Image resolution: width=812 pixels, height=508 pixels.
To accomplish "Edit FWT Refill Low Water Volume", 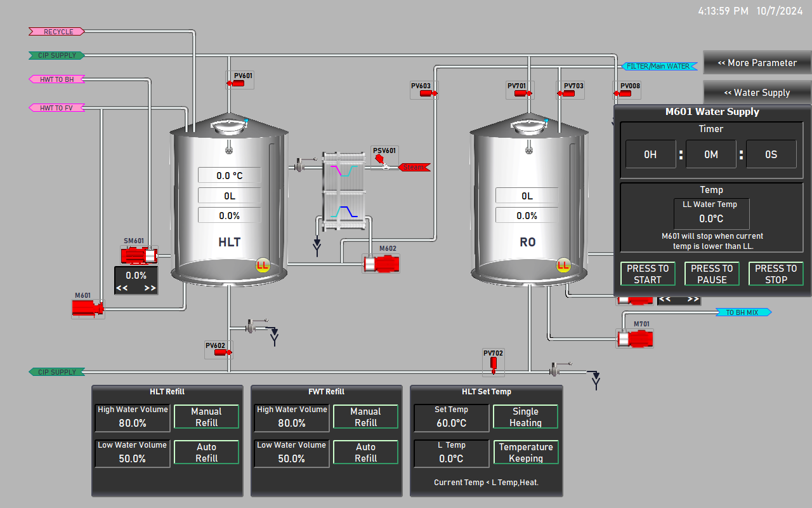I will tap(292, 453).
